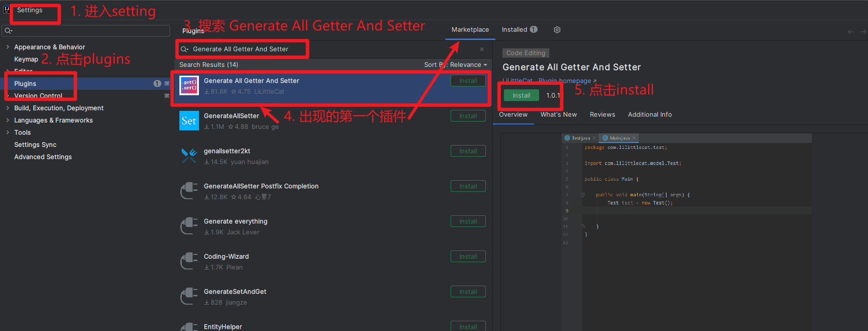Click the plugin preview screenshot image
This screenshot has width=868, height=331.
(687, 232)
